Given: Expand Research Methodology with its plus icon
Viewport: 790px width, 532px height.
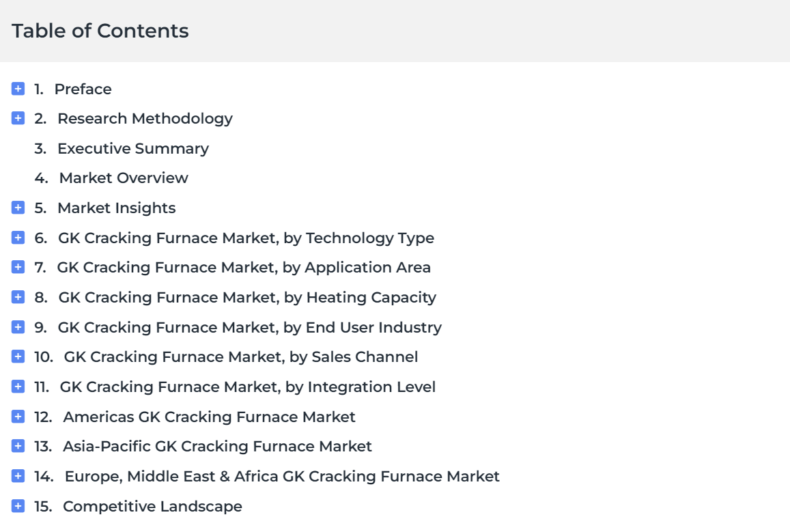Looking at the screenshot, I should click(x=18, y=118).
